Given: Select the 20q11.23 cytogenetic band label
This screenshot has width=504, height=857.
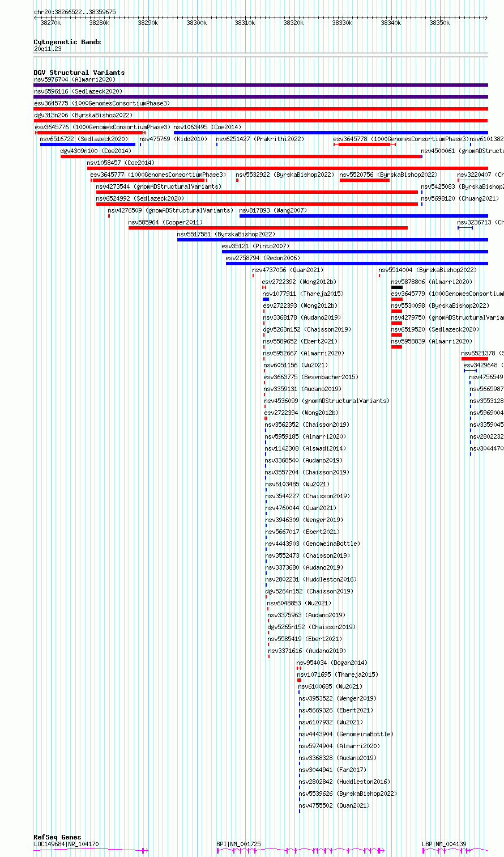Looking at the screenshot, I should (x=48, y=49).
